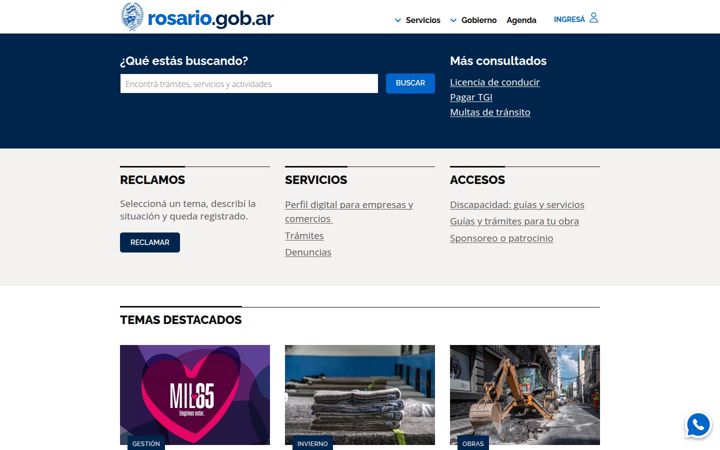Viewport: 720px width, 450px height.
Task: Open Licencia de conducir link
Action: (x=495, y=82)
